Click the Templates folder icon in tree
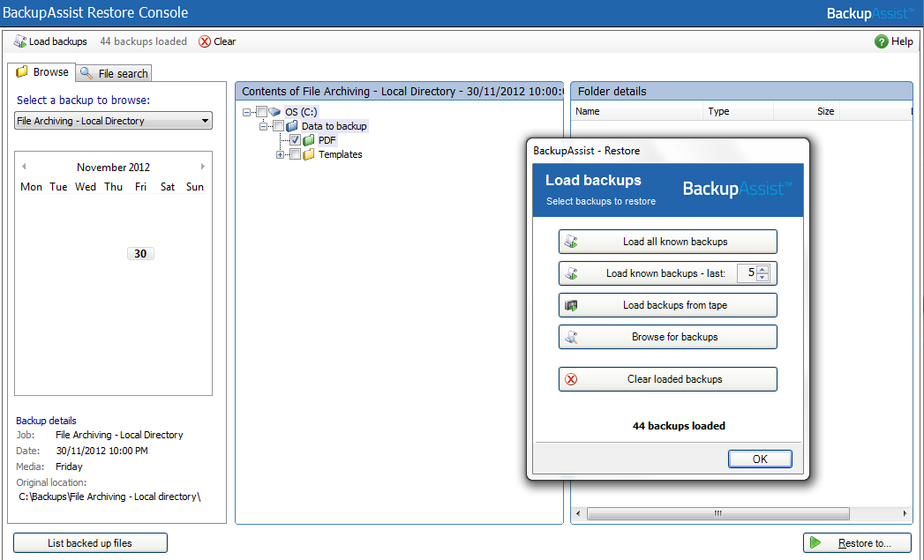This screenshot has width=924, height=560. point(309,154)
